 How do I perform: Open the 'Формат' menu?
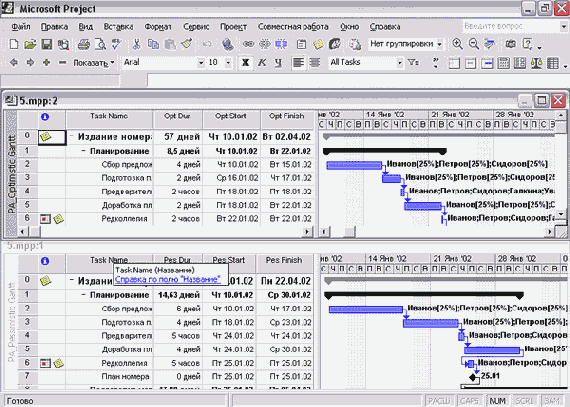(x=158, y=27)
